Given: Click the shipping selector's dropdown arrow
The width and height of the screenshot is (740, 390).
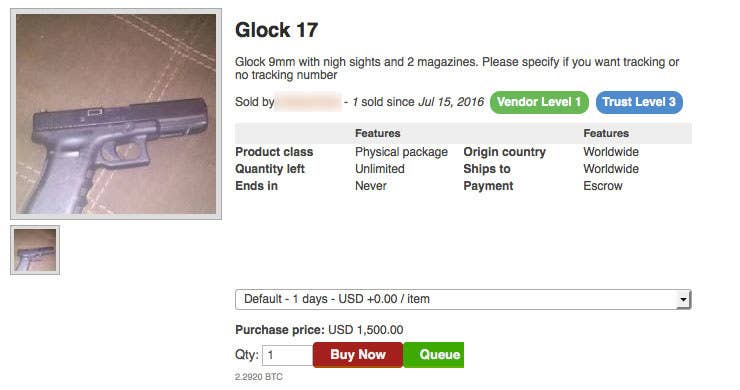Looking at the screenshot, I should (x=683, y=299).
